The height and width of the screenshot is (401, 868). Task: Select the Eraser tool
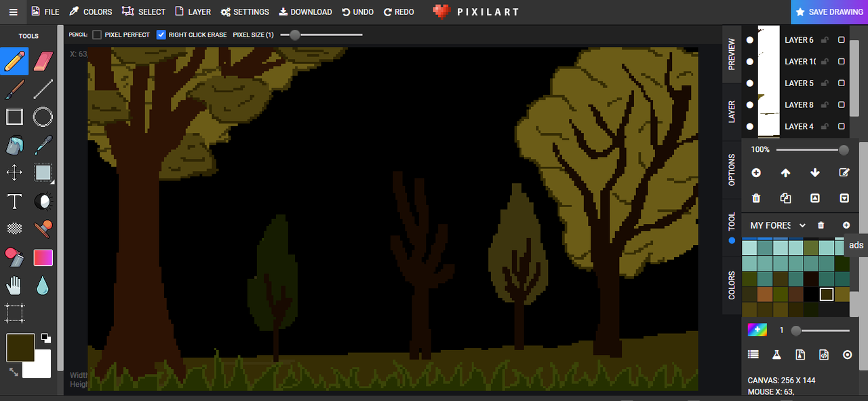point(43,62)
